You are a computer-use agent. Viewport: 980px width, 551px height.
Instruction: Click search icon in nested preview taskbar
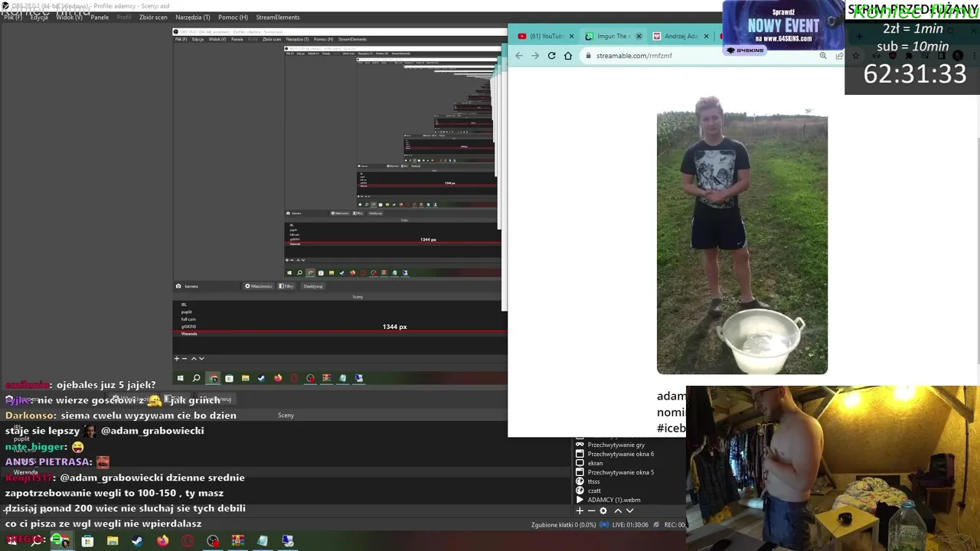pos(197,378)
